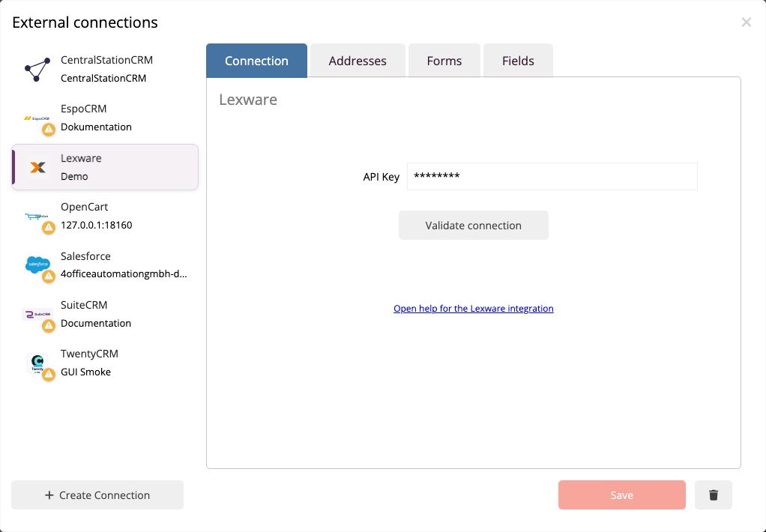Close the External connections dialog
This screenshot has height=532, width=766.
coord(746,22)
